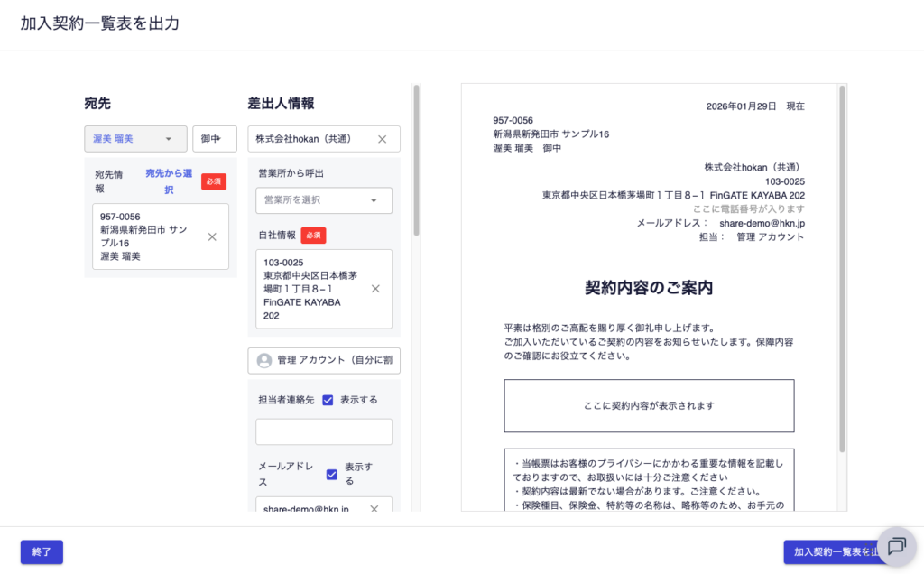This screenshot has height=574, width=924.
Task: Open the chat support widget
Action: point(896,545)
